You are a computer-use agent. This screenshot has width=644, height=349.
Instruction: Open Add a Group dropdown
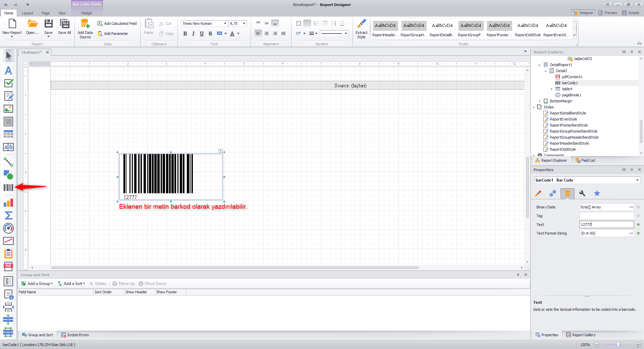37,284
